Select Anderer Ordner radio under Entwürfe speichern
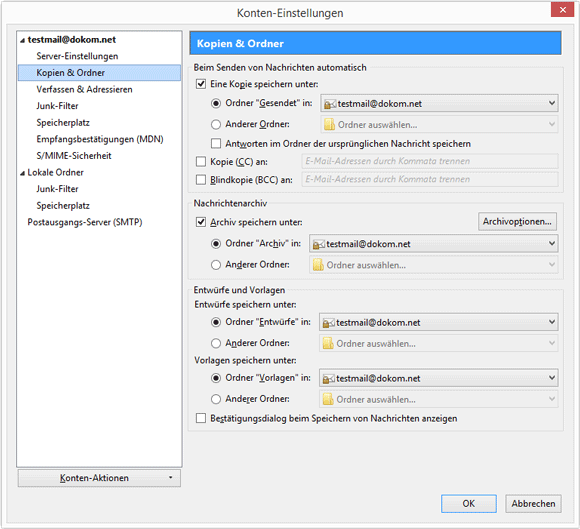This screenshot has width=580, height=529. 216,343
